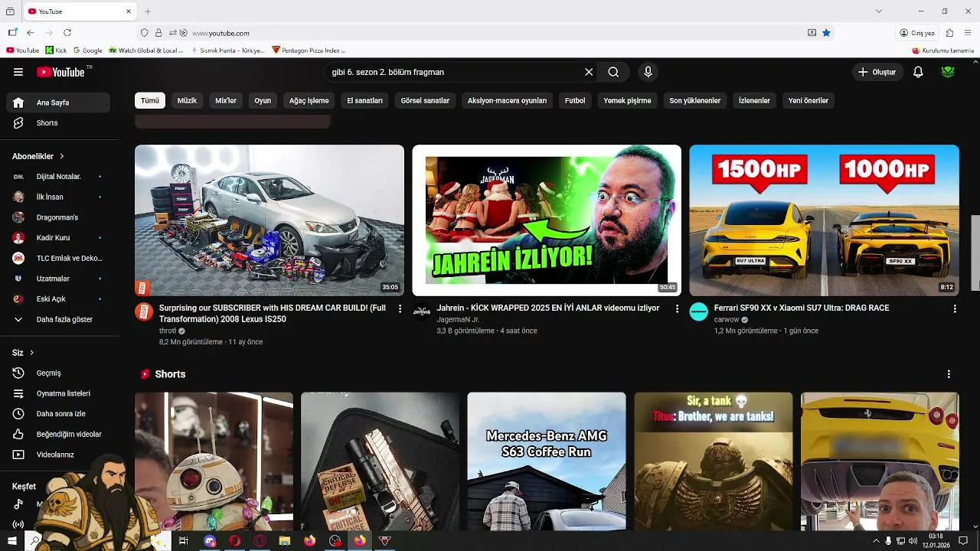Clear the search box with the X icon
980x551 pixels.
(x=589, y=72)
